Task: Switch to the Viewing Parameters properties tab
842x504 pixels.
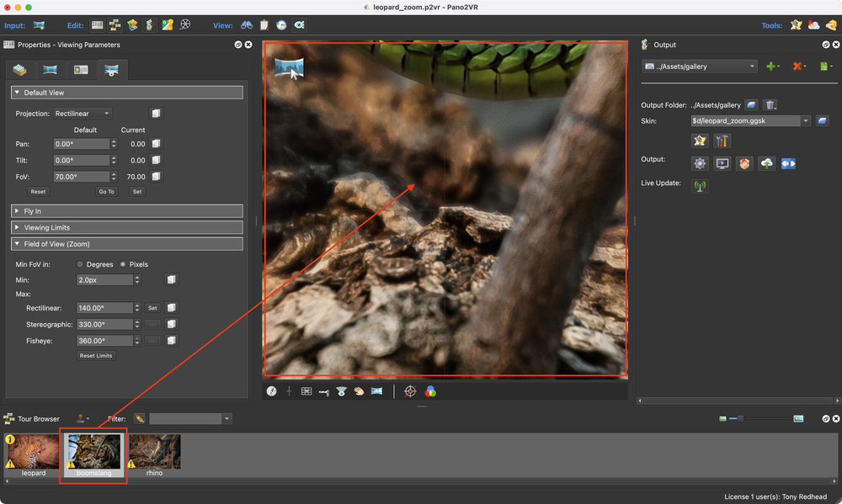Action: [110, 70]
